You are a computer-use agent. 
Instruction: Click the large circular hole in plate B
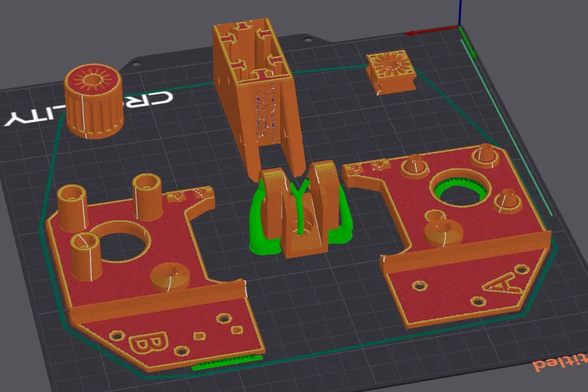pos(123,247)
